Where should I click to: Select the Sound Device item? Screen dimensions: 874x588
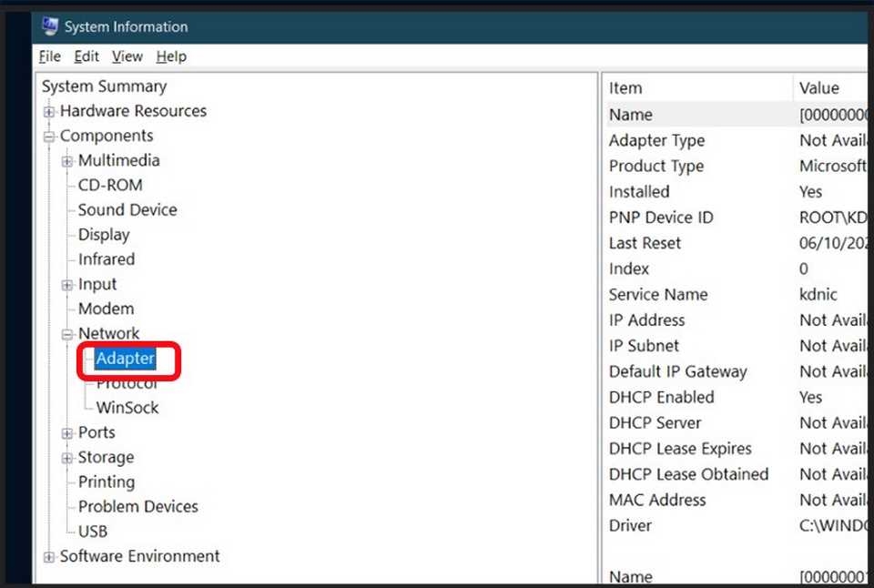click(127, 209)
